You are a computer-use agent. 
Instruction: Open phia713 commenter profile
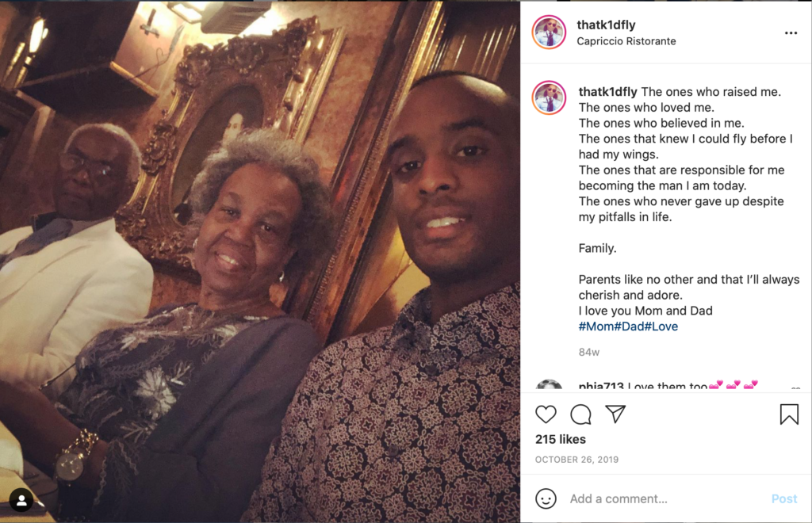click(x=601, y=386)
